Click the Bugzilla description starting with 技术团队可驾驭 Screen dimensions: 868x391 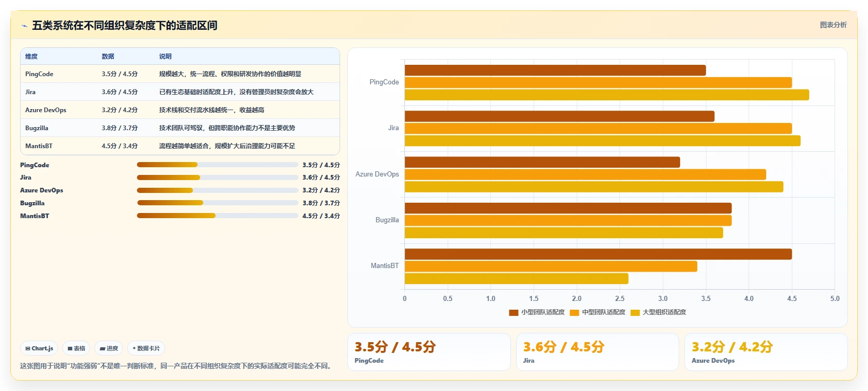pos(227,128)
